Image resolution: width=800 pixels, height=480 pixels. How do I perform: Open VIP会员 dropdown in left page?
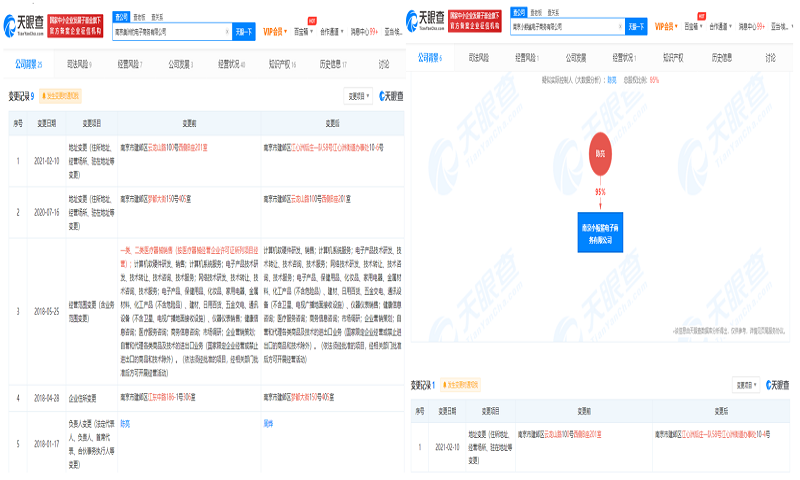point(275,32)
